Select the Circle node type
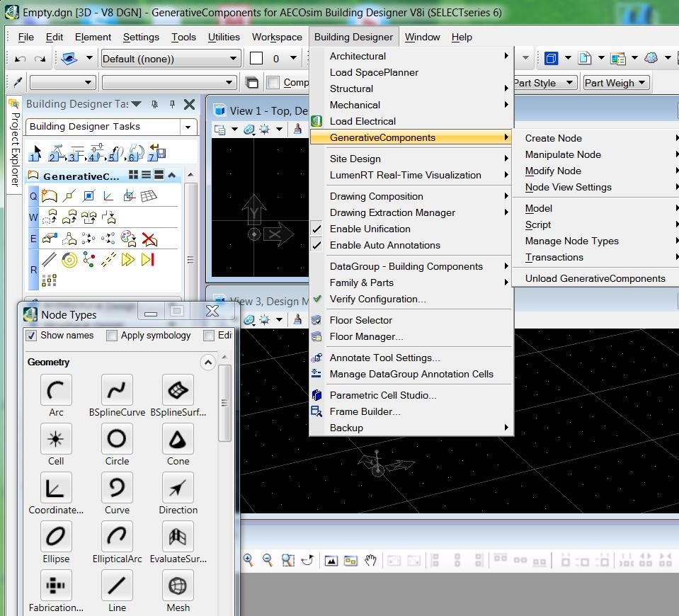 point(117,439)
